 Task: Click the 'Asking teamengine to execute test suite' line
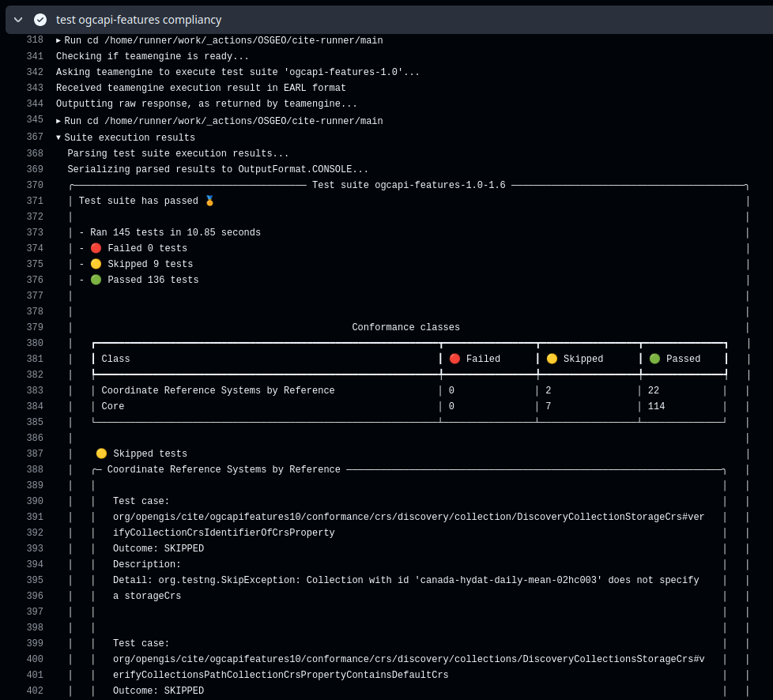(x=238, y=72)
